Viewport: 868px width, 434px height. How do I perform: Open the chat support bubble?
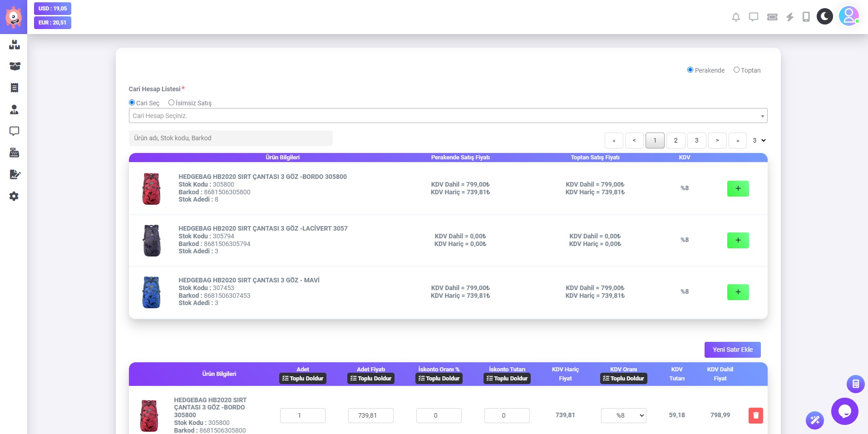[844, 411]
